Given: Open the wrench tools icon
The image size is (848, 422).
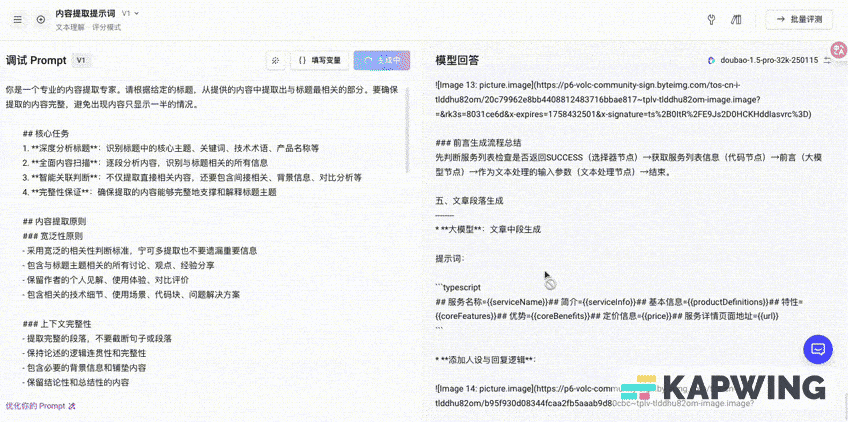Looking at the screenshot, I should 711,19.
